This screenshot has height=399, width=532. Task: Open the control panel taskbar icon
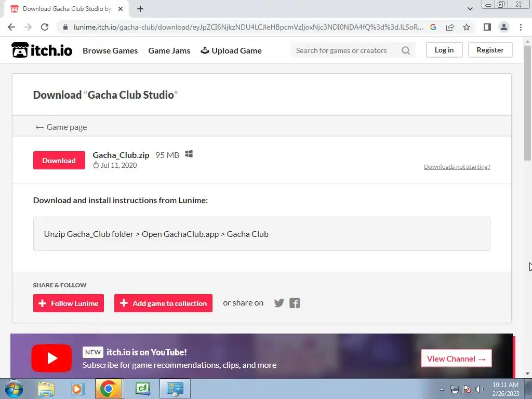175,389
